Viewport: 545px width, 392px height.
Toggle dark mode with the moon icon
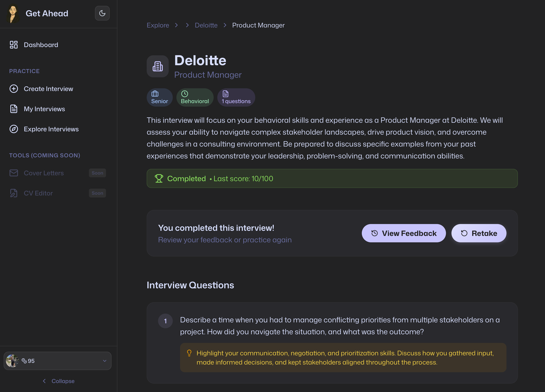point(102,13)
